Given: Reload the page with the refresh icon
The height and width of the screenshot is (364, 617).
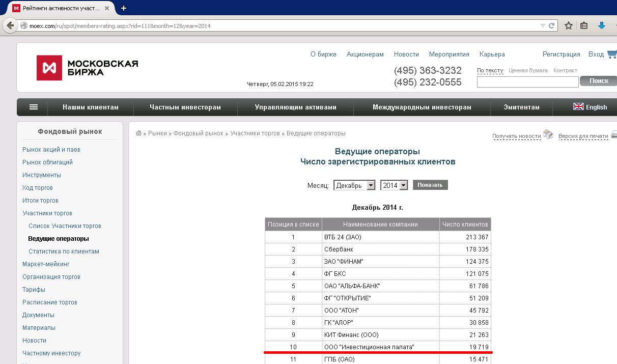Looking at the screenshot, I should 553,25.
